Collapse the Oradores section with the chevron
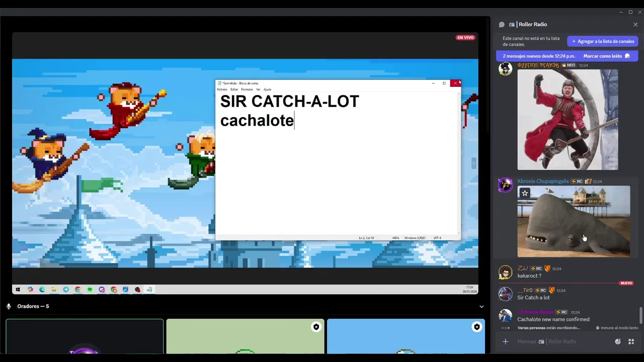644x362 pixels. (x=481, y=306)
